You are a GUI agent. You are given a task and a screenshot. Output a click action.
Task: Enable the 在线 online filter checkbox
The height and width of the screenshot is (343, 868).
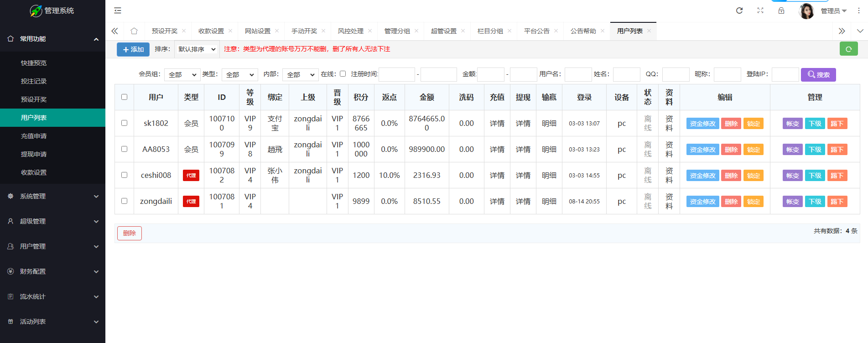coord(343,74)
